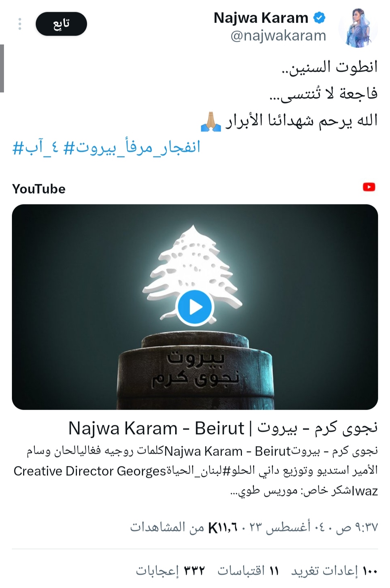Screen dimensions: 390x588
Task: Open the video description text
Action: click(196, 471)
